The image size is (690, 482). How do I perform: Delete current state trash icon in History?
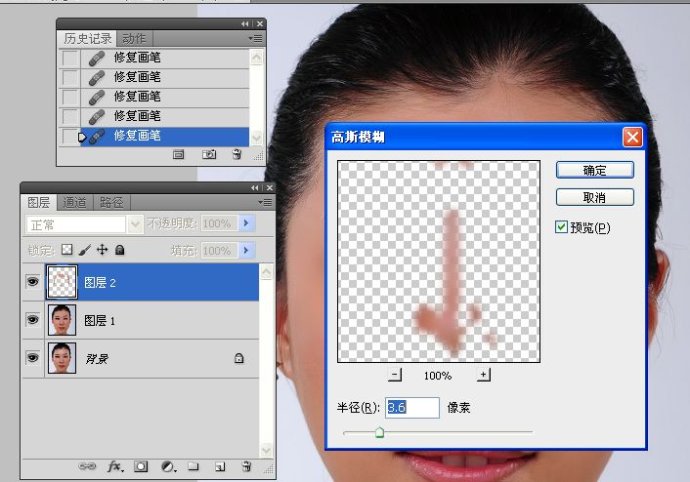click(x=237, y=154)
